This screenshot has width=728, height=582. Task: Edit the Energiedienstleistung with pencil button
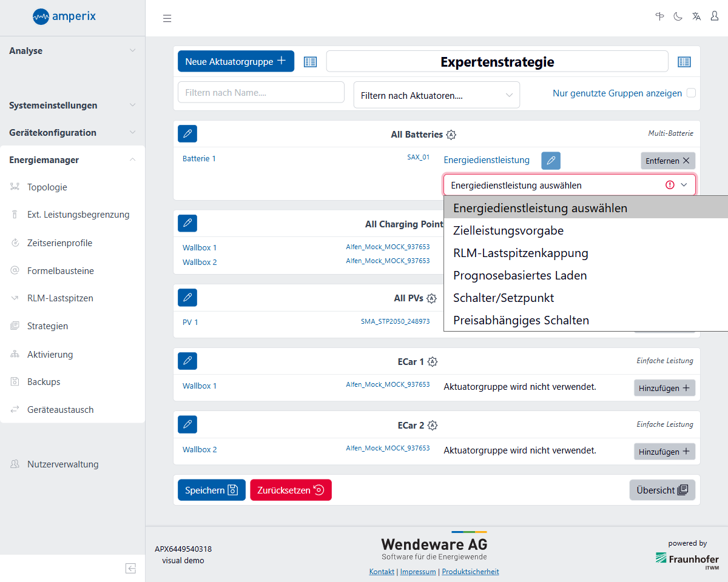550,161
